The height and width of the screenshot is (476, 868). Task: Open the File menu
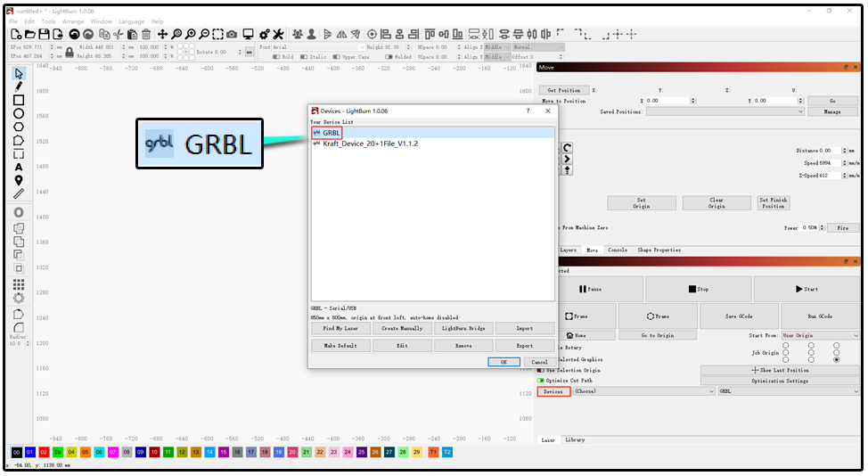point(13,21)
